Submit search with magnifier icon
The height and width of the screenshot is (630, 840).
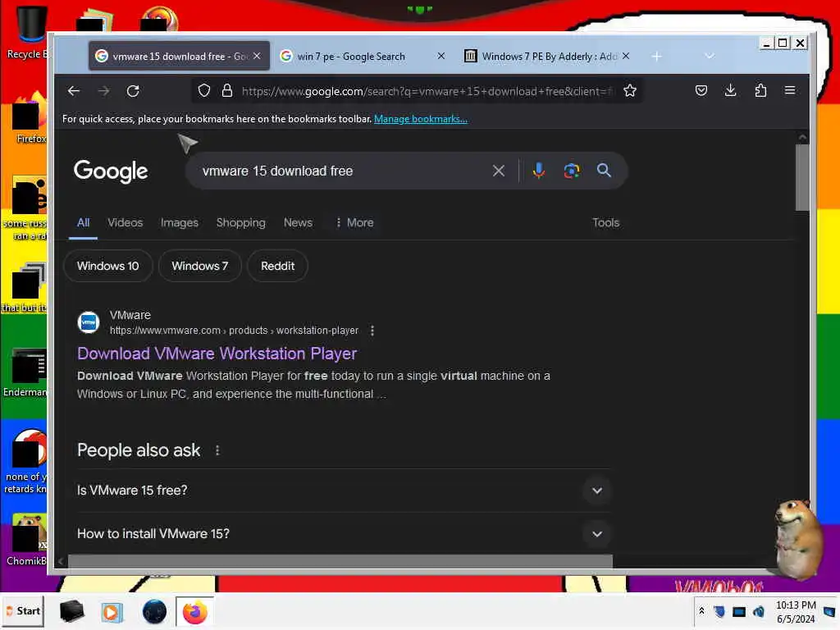(x=604, y=171)
